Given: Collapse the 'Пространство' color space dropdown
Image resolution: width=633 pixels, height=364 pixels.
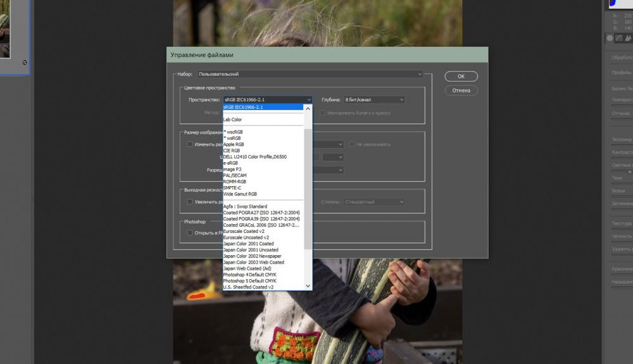Looking at the screenshot, I should (268, 99).
